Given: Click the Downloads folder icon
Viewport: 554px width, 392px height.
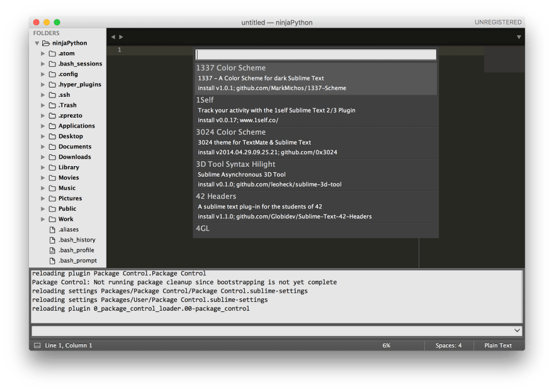Looking at the screenshot, I should click(x=52, y=157).
